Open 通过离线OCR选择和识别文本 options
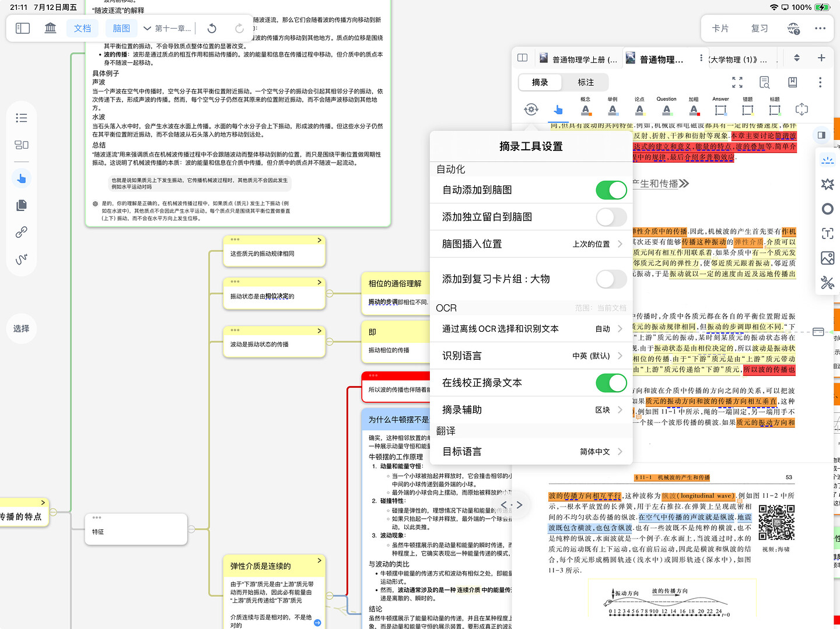 (x=531, y=329)
